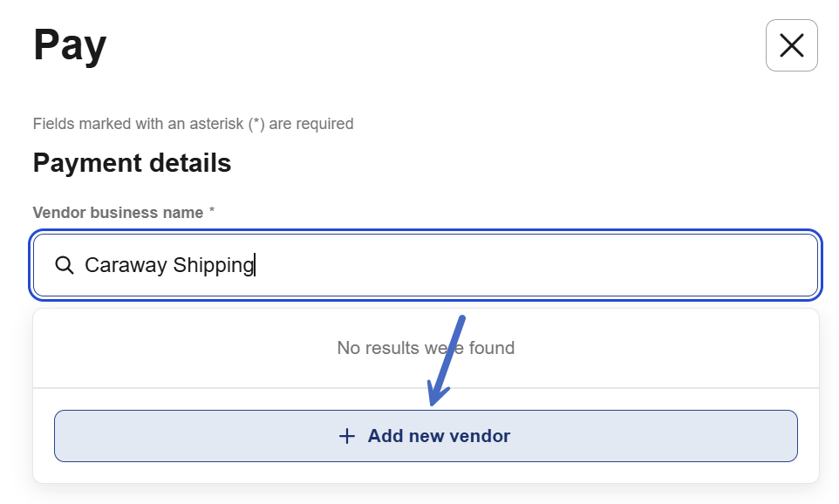Click the Payment details heading
Screen dimensions: 839x504
(x=132, y=163)
